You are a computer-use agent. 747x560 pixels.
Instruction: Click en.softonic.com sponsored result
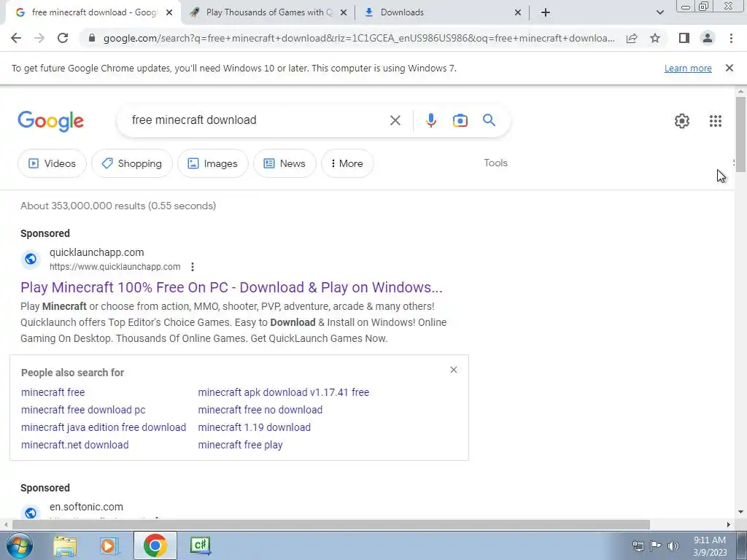coord(86,507)
